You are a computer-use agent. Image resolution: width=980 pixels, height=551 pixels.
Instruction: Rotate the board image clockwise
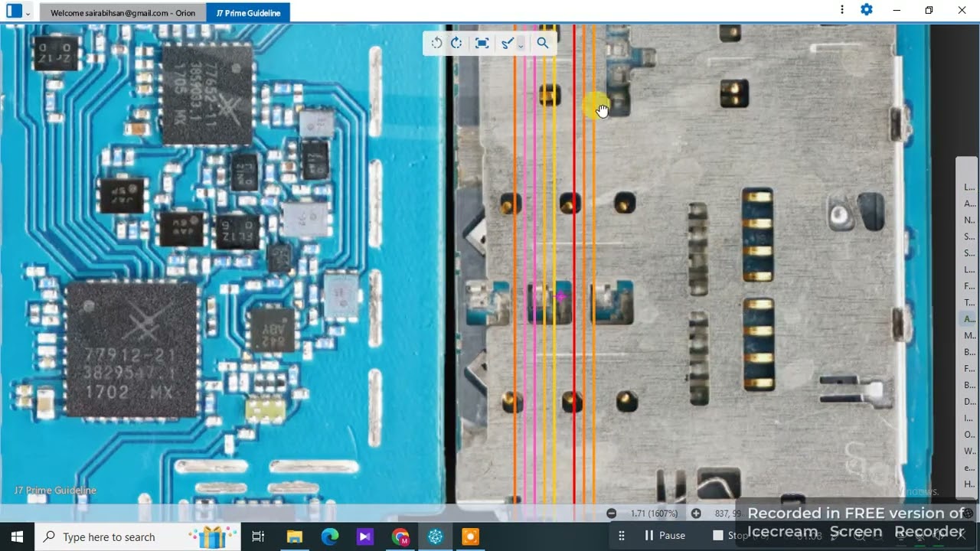(x=456, y=43)
